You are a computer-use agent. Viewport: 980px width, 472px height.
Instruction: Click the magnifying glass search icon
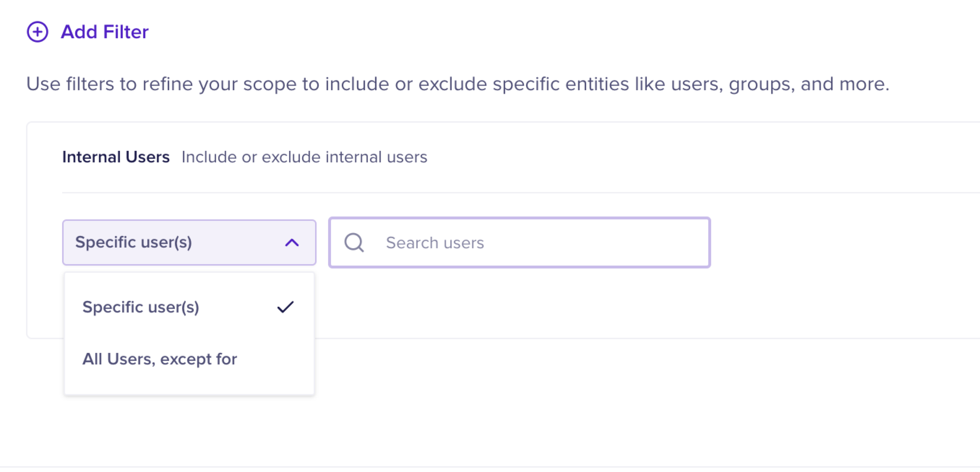click(354, 242)
